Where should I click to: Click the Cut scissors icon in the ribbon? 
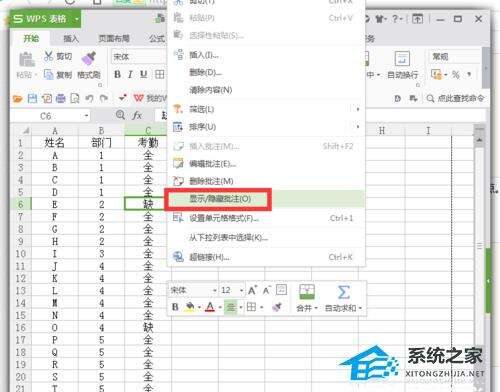point(49,56)
